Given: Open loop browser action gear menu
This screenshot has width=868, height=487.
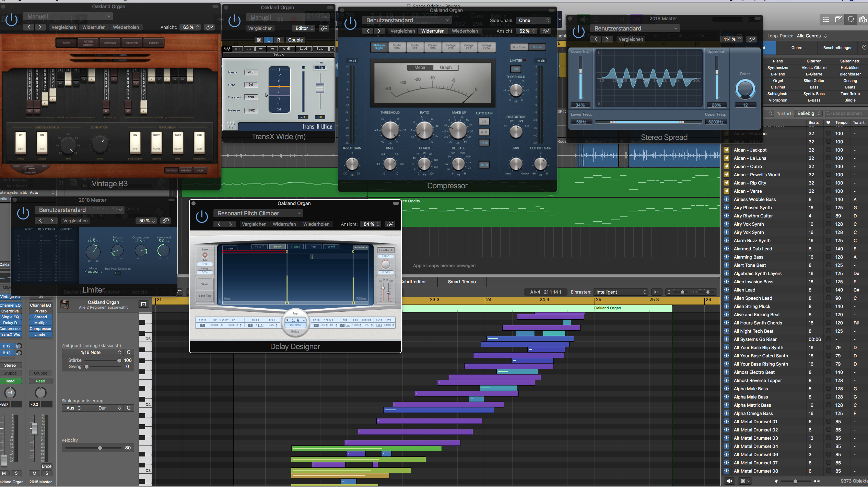Looking at the screenshot, I should pyautogui.click(x=744, y=481).
